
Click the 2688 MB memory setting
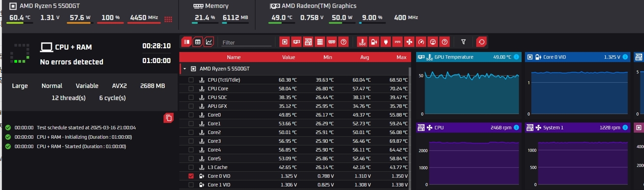153,86
